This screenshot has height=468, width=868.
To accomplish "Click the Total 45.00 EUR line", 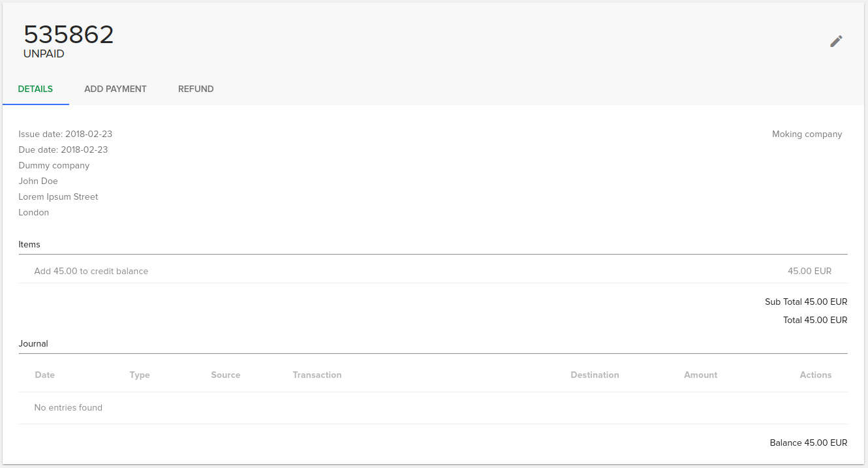I will click(814, 320).
